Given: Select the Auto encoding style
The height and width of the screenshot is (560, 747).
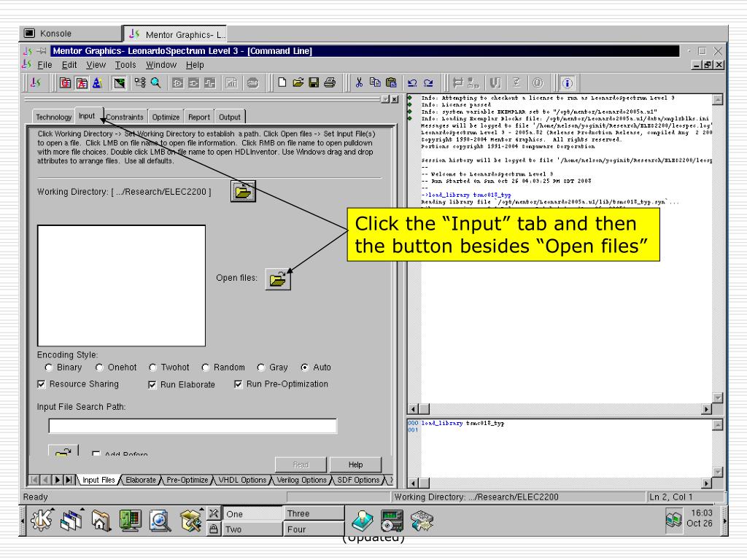Looking at the screenshot, I should 305,367.
